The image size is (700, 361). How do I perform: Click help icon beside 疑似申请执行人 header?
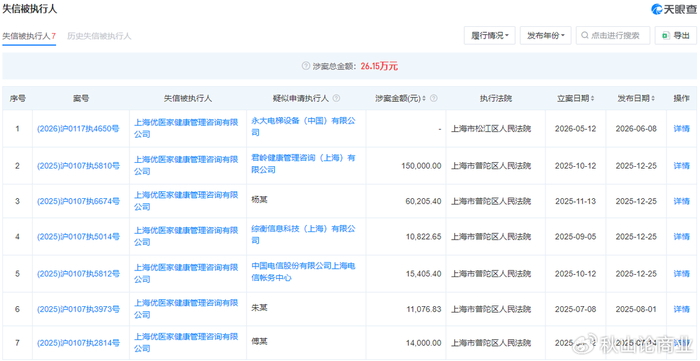click(x=336, y=99)
